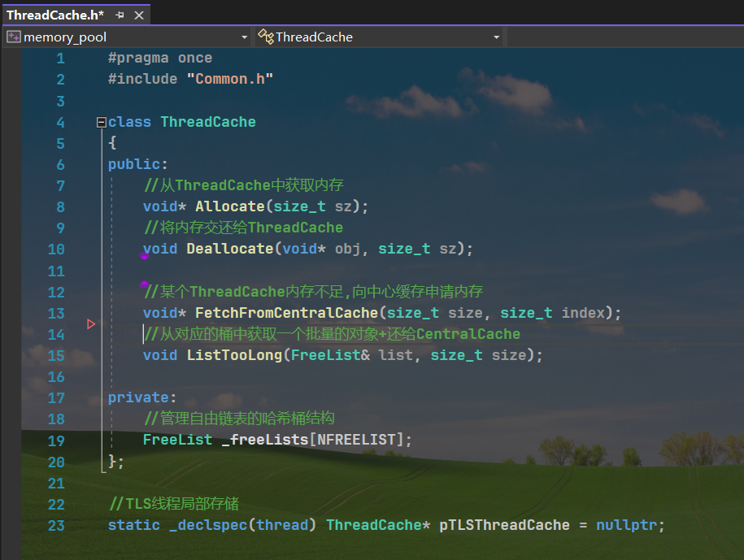Click the breakpoint arrow marker at line 14
744x560 pixels.
click(91, 324)
